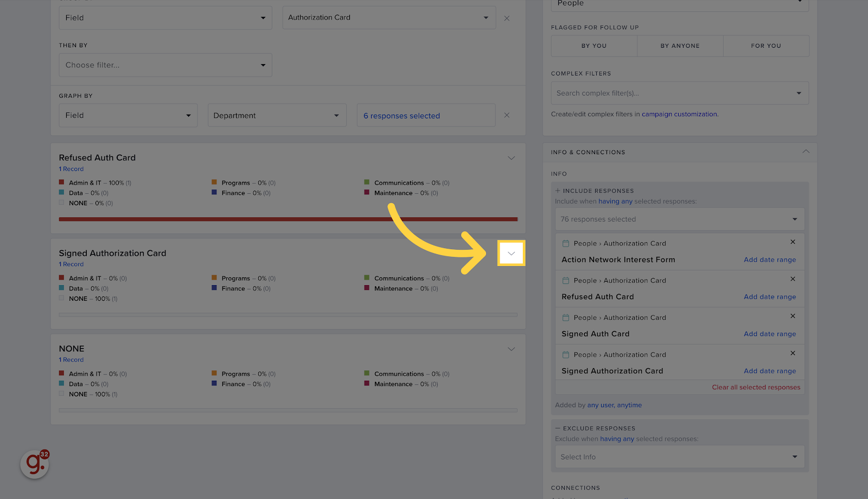Click Admin & IT swatch in Refused Auth Card
The image size is (868, 499).
point(61,182)
